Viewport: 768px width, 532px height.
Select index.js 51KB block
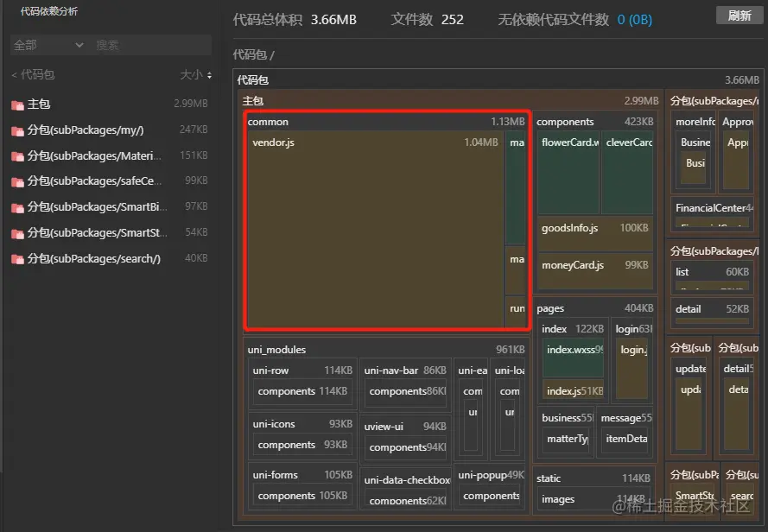(x=573, y=390)
